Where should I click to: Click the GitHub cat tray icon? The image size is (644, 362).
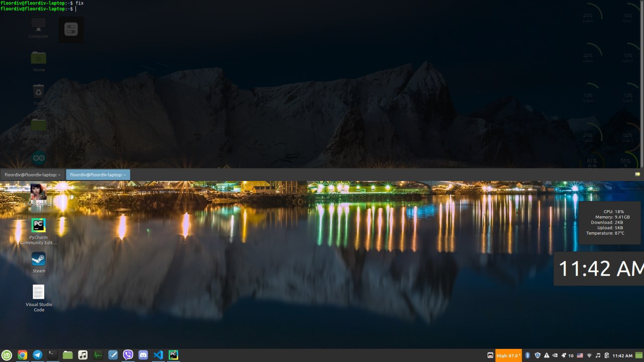point(490,355)
